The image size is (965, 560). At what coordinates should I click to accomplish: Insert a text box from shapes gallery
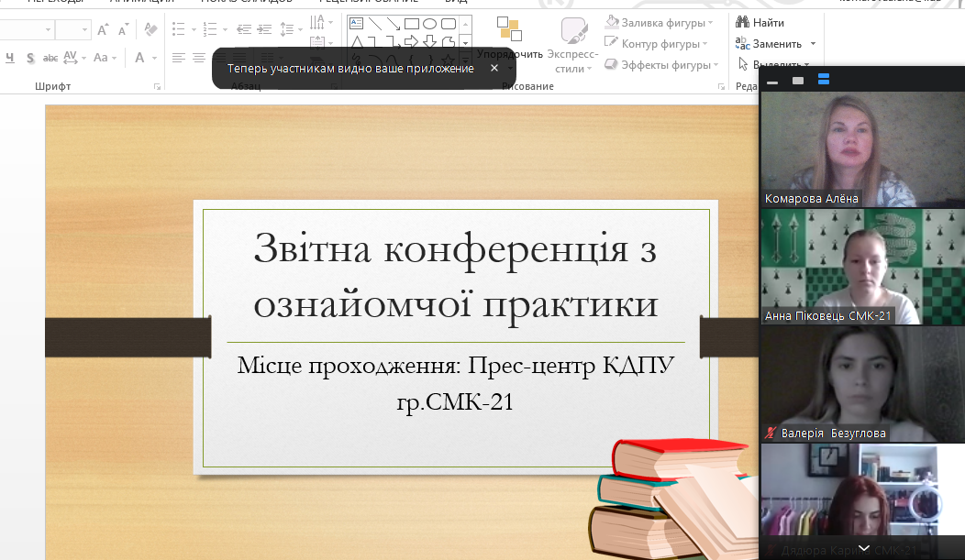[x=357, y=24]
